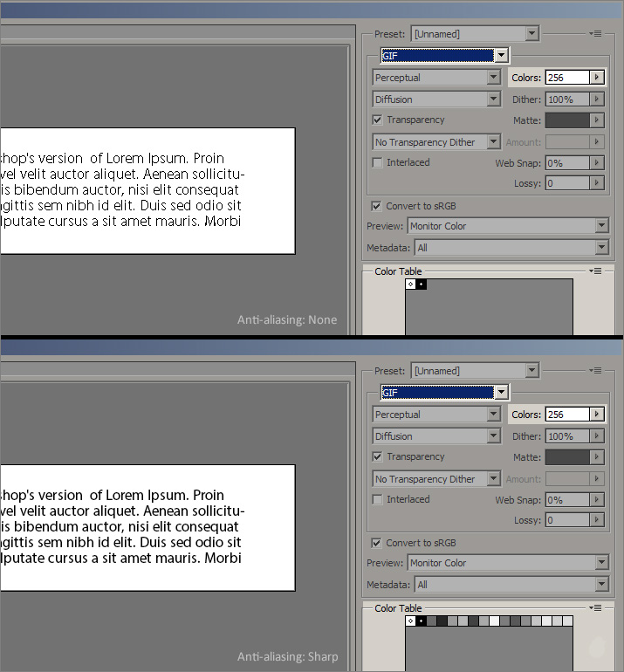Open the Perceptual color reduction dropdown in lower panel
The width and height of the screenshot is (624, 672).
point(493,415)
